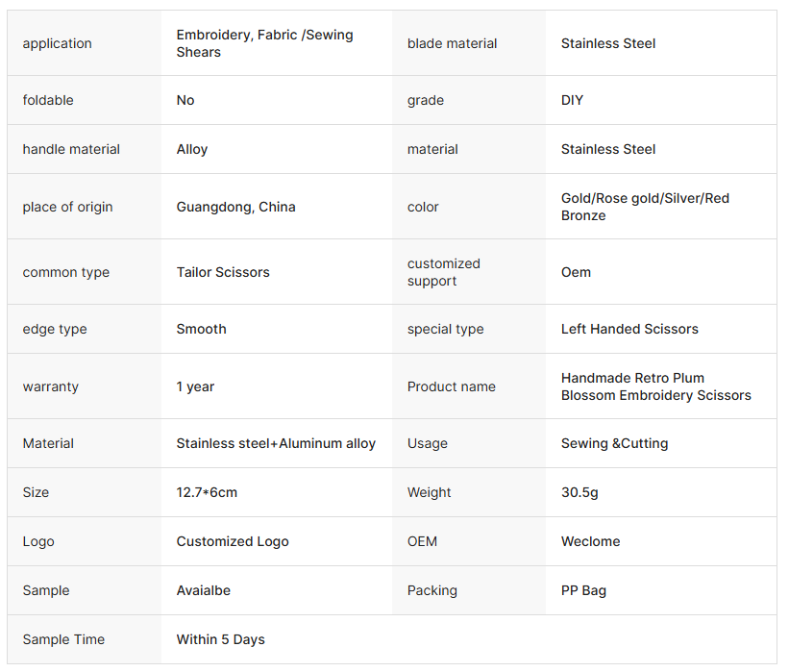This screenshot has height=672, width=789.
Task: Click the 'Gold/Rose gold/Silver/Red Bronze' color value
Action: [645, 207]
